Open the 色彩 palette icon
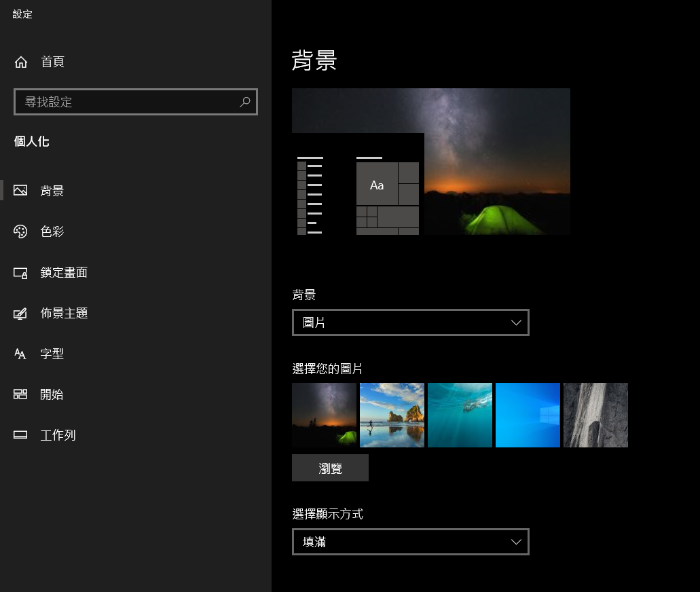 20,232
